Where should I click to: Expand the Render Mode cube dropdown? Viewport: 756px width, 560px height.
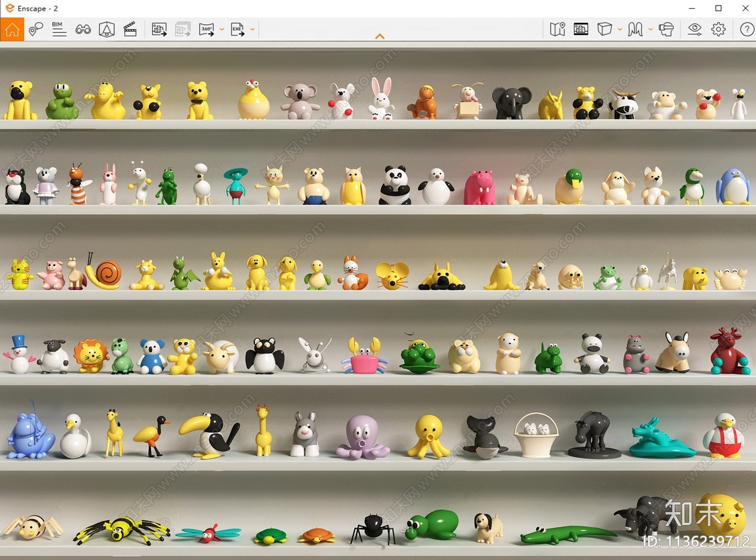620,29
